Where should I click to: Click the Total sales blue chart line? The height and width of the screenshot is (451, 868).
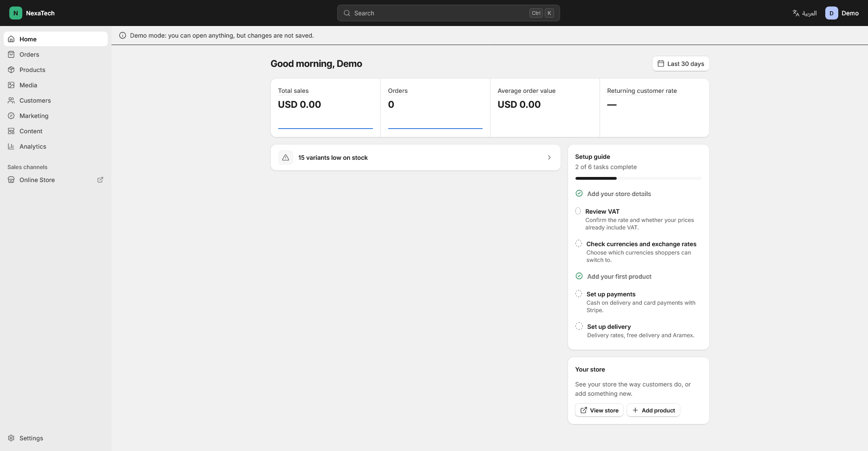(x=325, y=128)
